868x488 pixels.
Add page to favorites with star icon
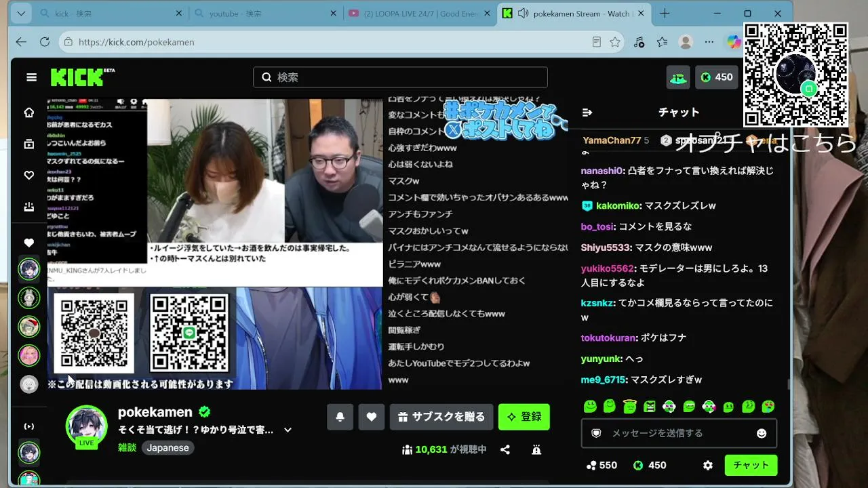(615, 42)
